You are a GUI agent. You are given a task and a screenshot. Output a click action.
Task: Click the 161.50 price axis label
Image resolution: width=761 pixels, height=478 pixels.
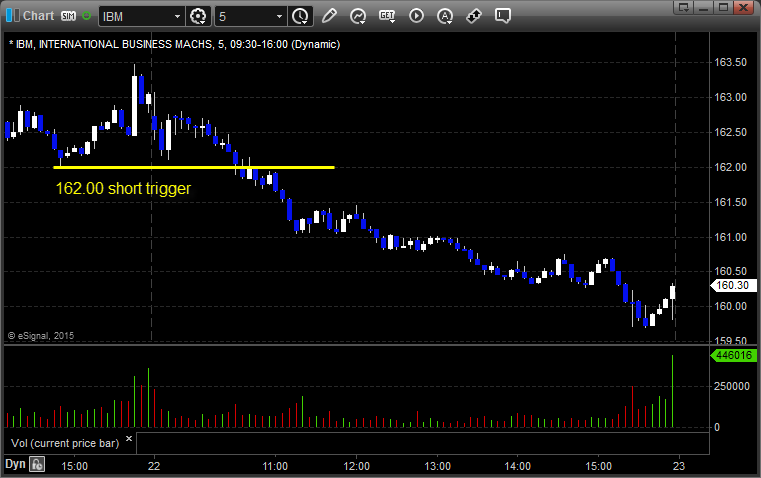coord(730,202)
